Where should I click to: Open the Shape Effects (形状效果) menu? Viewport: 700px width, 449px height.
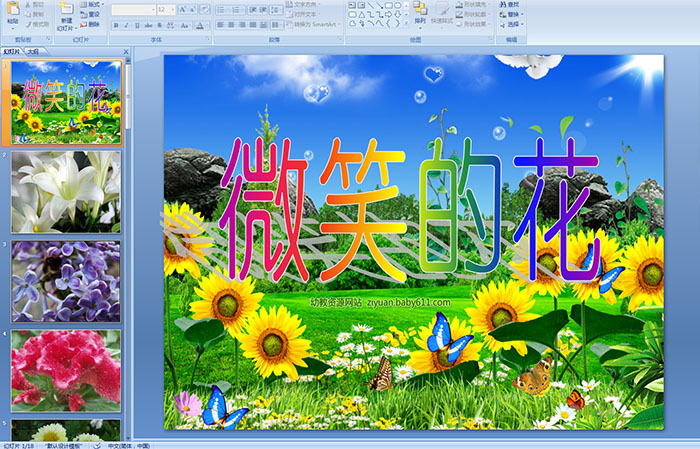point(473,24)
